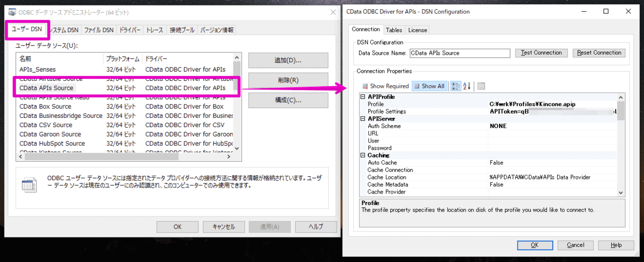Viewport: 644px width, 262px height.
Task: Select the Auth Scheme property row
Action: point(488,126)
